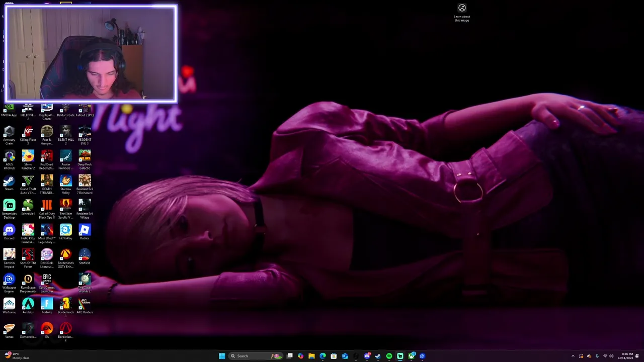
Task: Select The Outer Worlds 2 icon
Action: point(85,283)
